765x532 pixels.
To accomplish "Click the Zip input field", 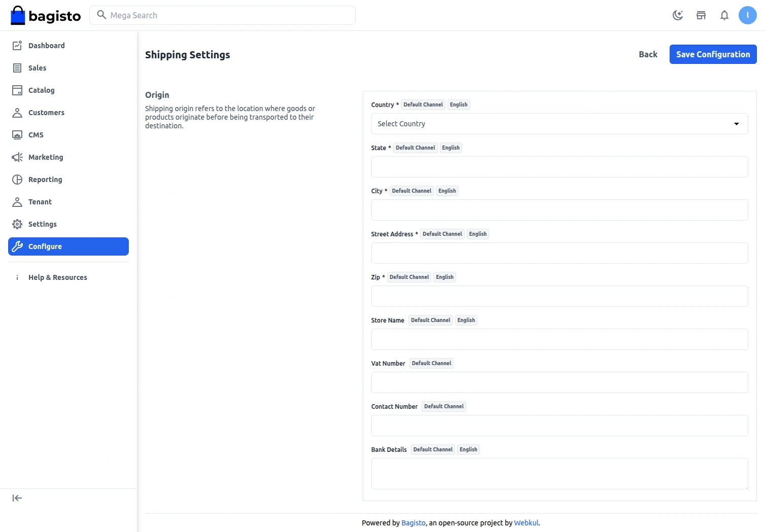I will click(x=560, y=296).
